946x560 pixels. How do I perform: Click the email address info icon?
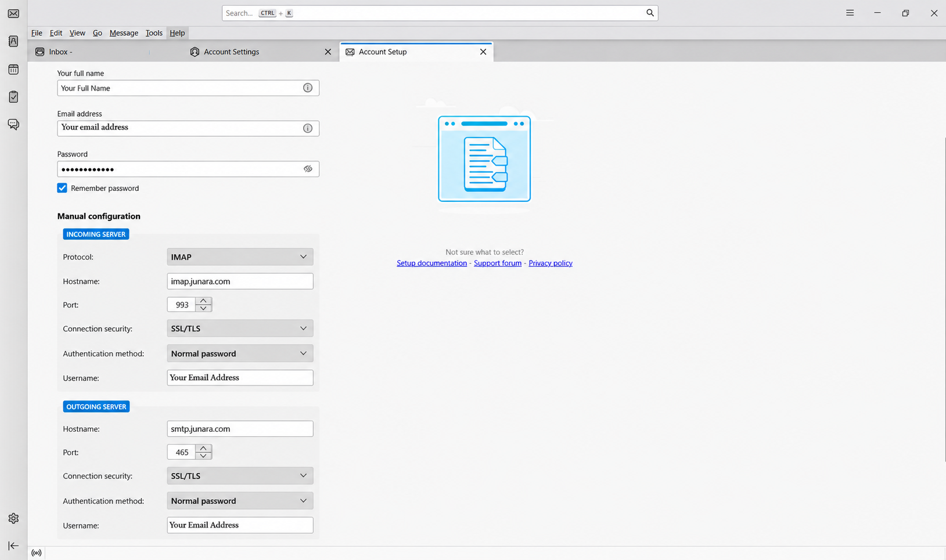pos(308,128)
